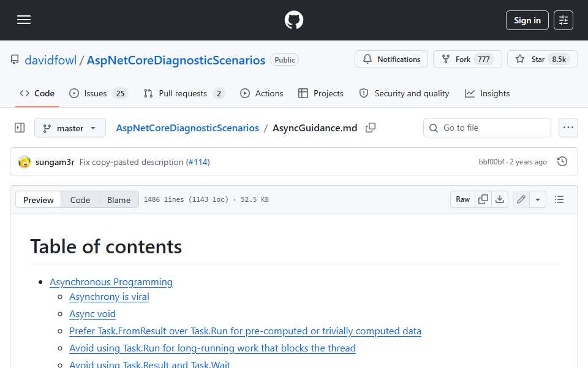Open the master branch dropdown
Screen dimensions: 588x368
(70, 128)
